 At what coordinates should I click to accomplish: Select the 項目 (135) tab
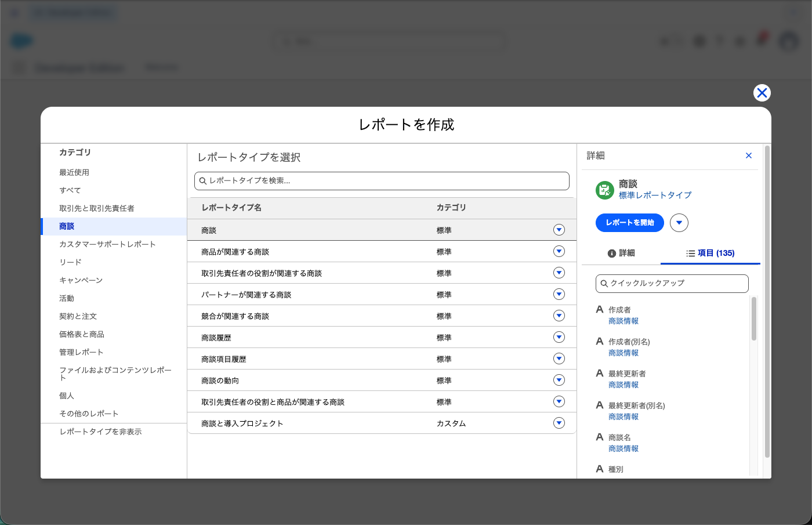[710, 253]
